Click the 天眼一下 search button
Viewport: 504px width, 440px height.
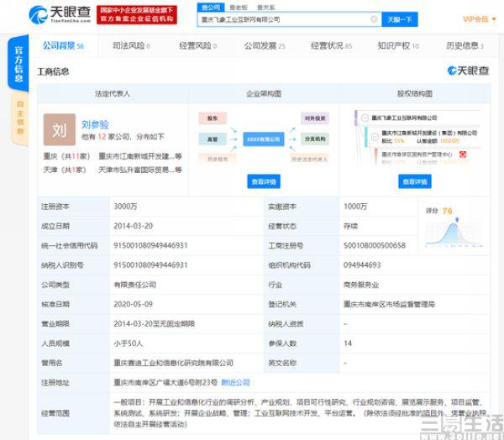click(400, 19)
